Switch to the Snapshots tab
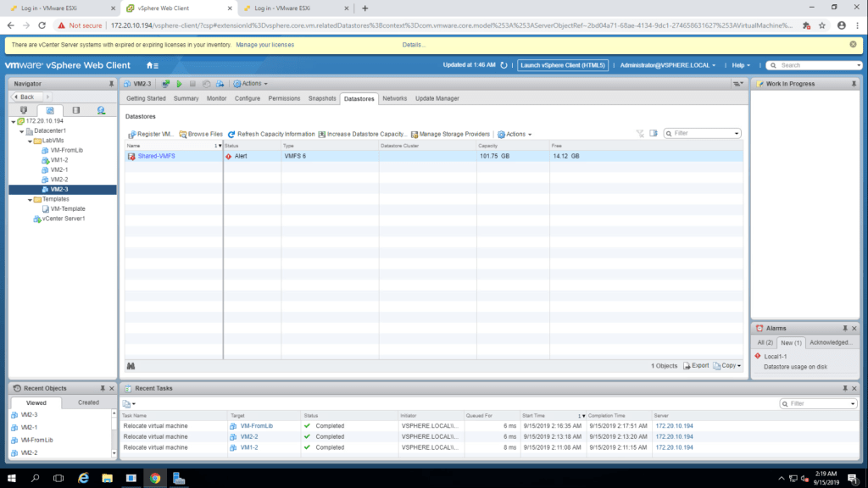The image size is (868, 488). tap(322, 98)
